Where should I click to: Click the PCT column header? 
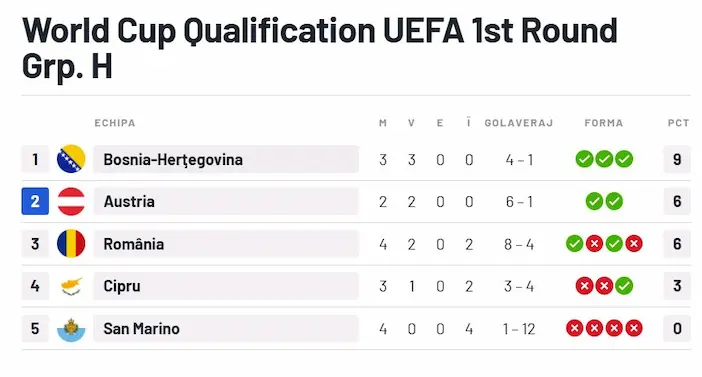click(678, 123)
